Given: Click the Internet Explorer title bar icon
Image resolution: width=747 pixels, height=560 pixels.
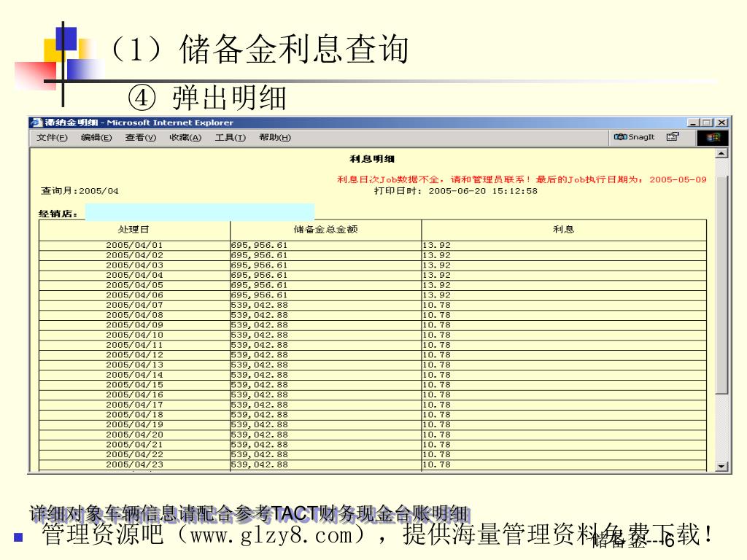Looking at the screenshot, I should pyautogui.click(x=36, y=122).
